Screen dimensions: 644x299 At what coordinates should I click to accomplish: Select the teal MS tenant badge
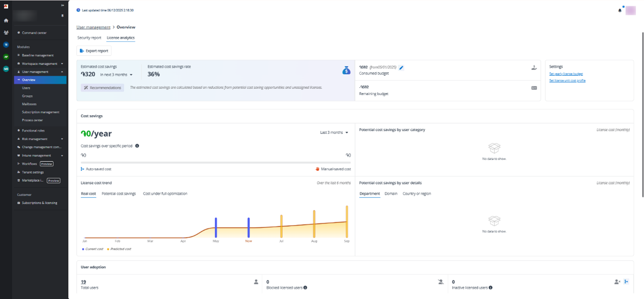tap(6, 69)
